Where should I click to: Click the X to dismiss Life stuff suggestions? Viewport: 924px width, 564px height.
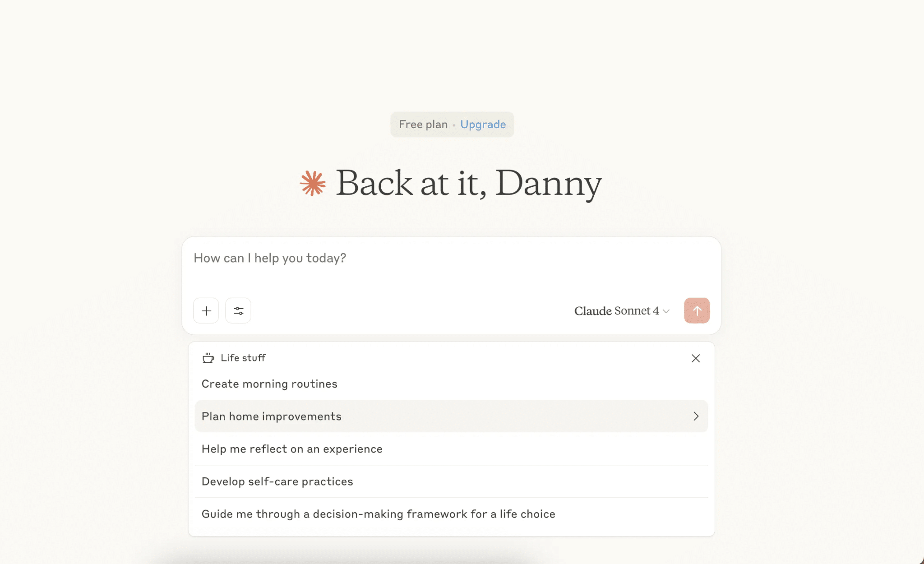pyautogui.click(x=695, y=358)
